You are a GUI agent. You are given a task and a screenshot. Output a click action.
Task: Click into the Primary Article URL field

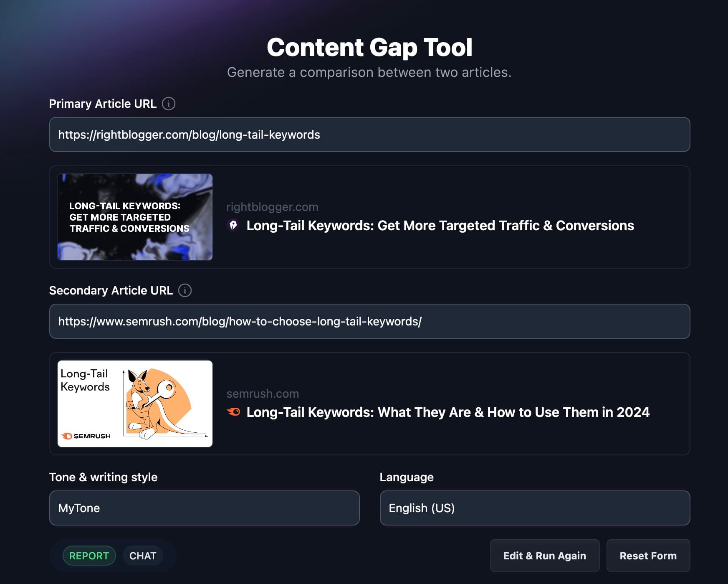(x=369, y=135)
